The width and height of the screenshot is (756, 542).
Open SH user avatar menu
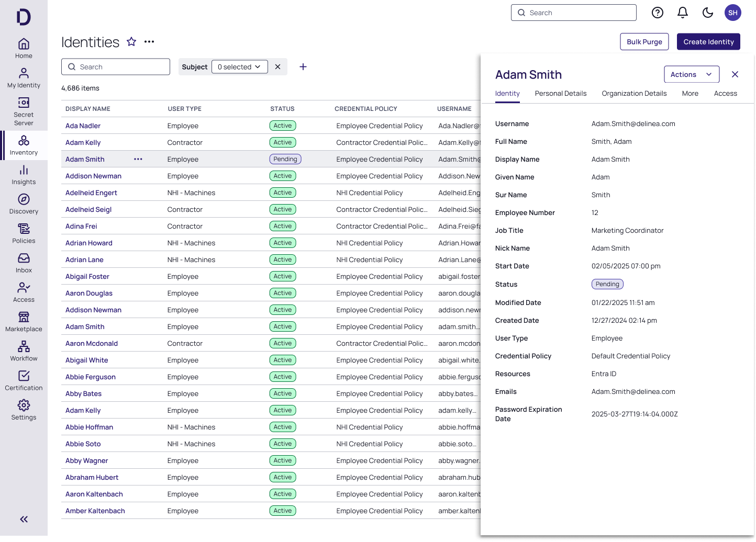coord(733,13)
